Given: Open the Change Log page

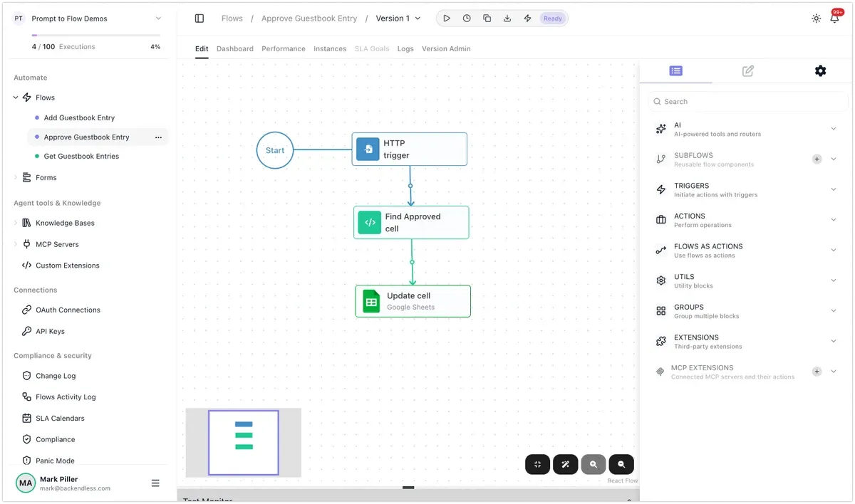Looking at the screenshot, I should 56,376.
